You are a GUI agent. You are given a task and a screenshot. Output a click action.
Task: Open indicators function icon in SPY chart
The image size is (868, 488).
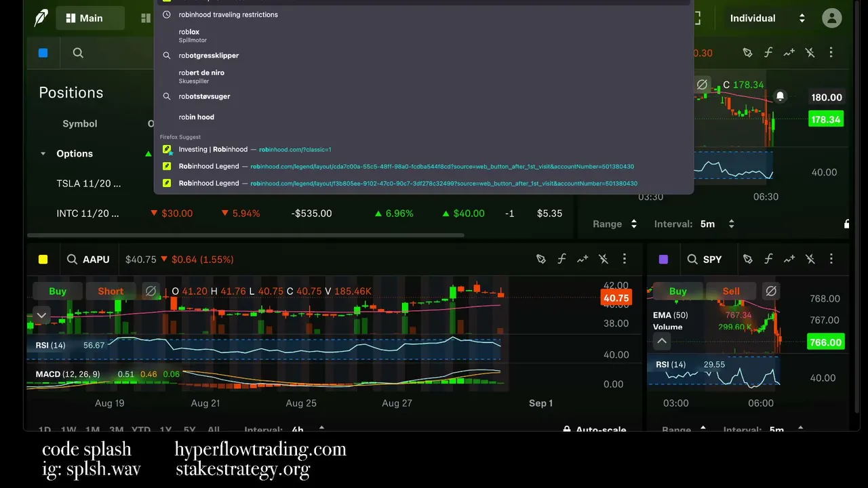click(x=768, y=259)
